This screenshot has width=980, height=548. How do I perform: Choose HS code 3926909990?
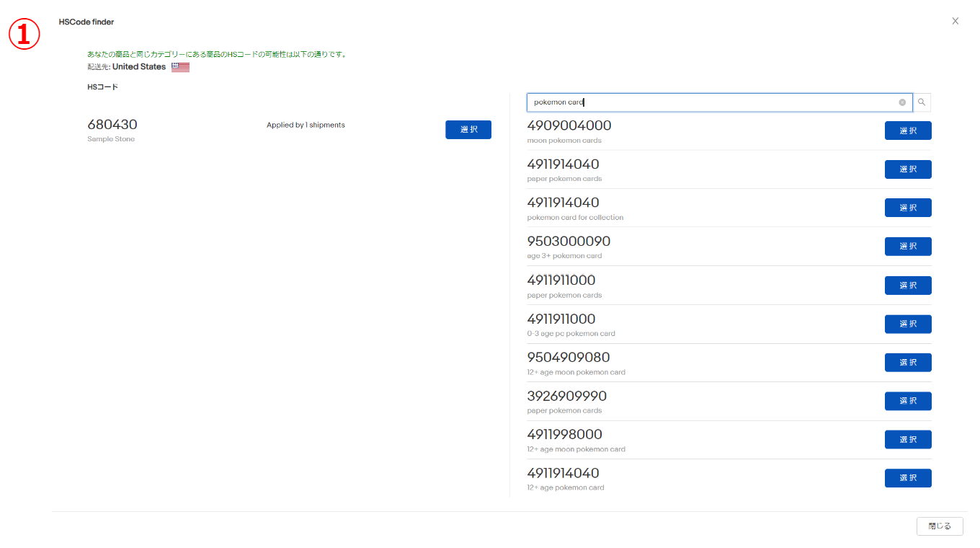pos(907,401)
